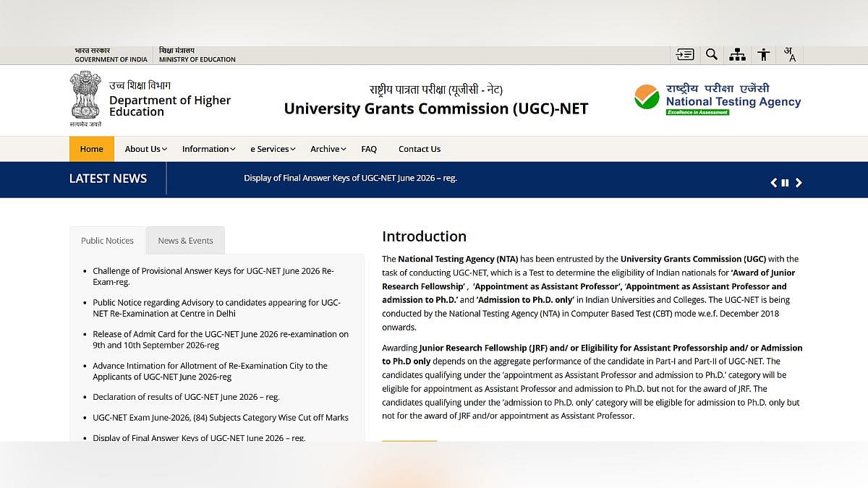The image size is (868, 488).
Task: Switch language with the अ/A icon
Action: click(x=790, y=54)
